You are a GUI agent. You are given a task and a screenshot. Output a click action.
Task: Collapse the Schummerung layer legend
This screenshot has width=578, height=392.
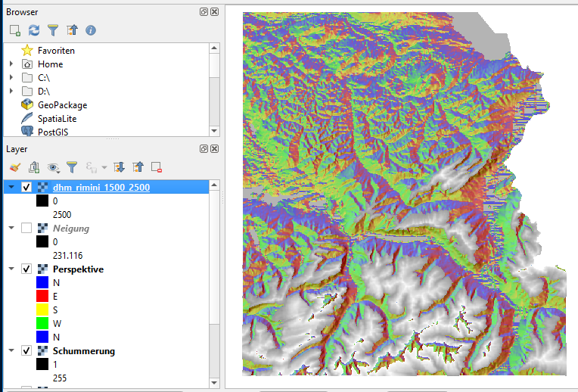coord(11,351)
